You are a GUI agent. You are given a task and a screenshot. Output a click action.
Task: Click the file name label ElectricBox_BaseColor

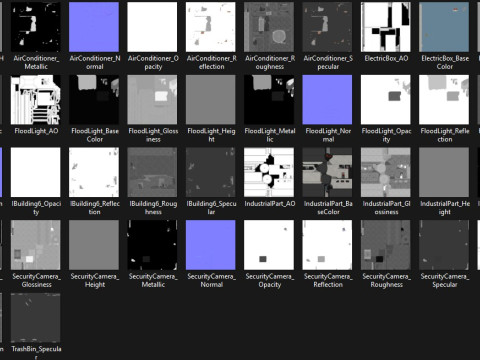(445, 62)
